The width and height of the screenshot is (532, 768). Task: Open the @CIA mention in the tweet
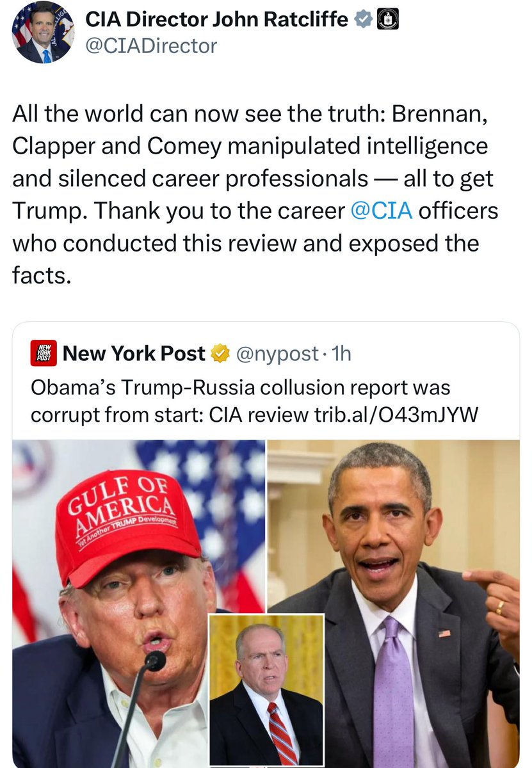pyautogui.click(x=382, y=212)
